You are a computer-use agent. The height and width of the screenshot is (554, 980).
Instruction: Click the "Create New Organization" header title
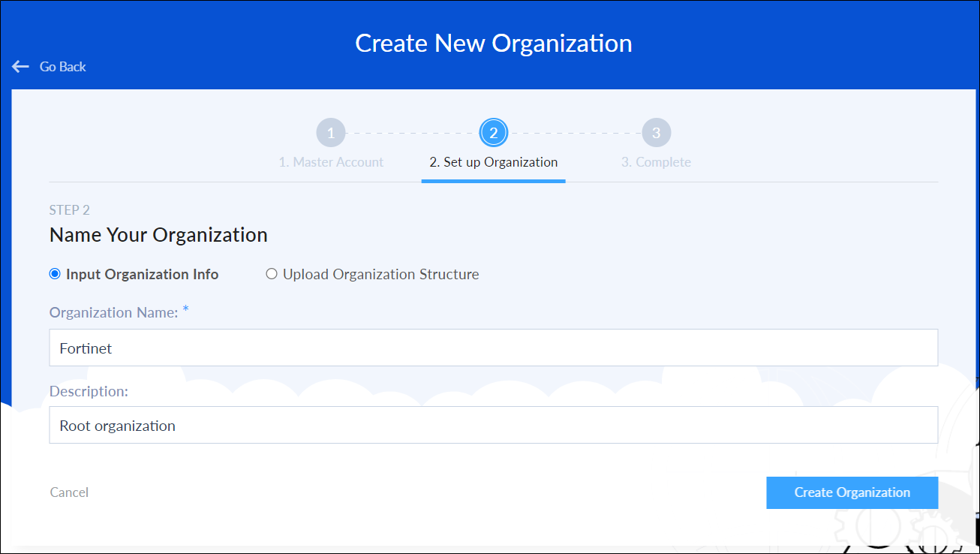tap(493, 43)
